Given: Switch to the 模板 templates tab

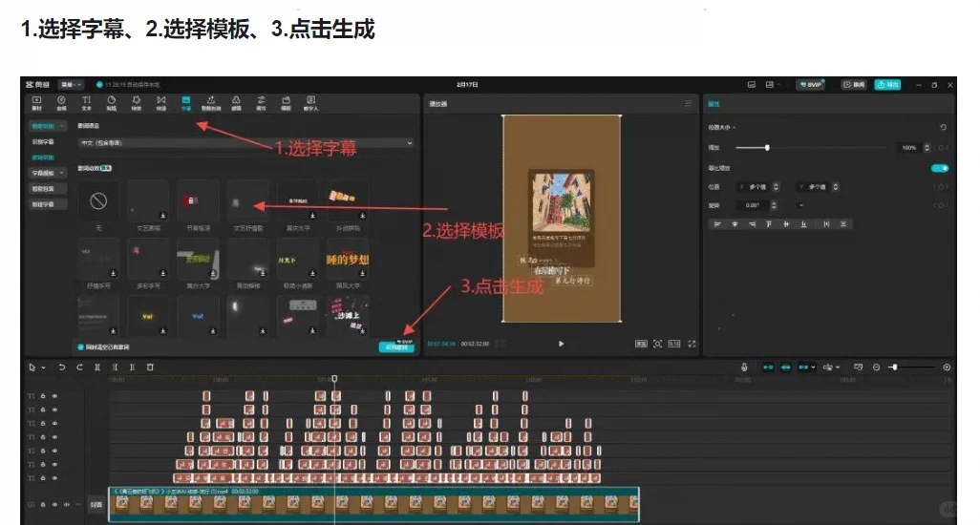Looking at the screenshot, I should [x=287, y=103].
